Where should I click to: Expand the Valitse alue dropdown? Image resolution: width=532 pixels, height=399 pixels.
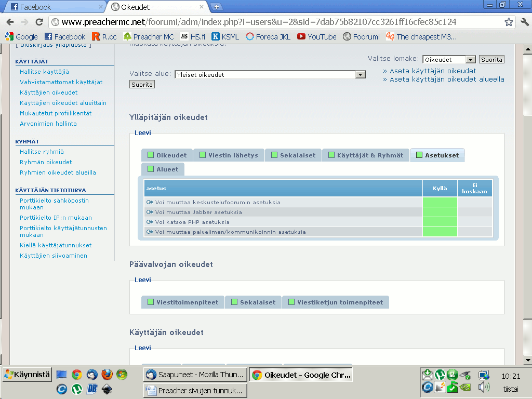coord(270,75)
